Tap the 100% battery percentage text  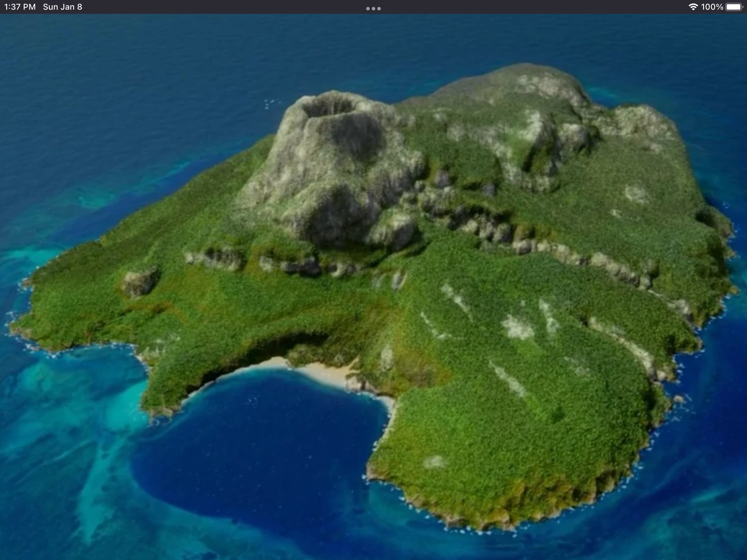(x=712, y=7)
